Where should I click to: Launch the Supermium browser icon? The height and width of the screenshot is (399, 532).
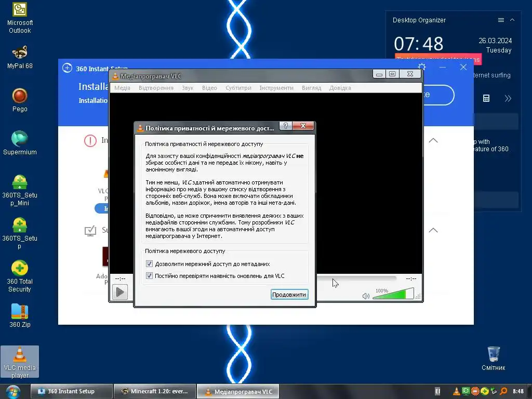(20, 143)
